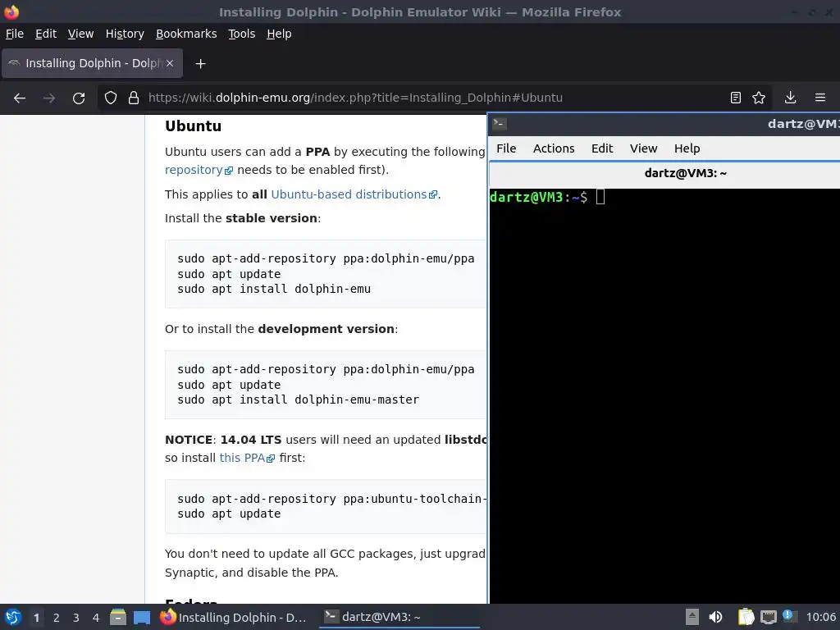Image resolution: width=840 pixels, height=630 pixels.
Task: Open the 'this PPA' link
Action: 247,458
